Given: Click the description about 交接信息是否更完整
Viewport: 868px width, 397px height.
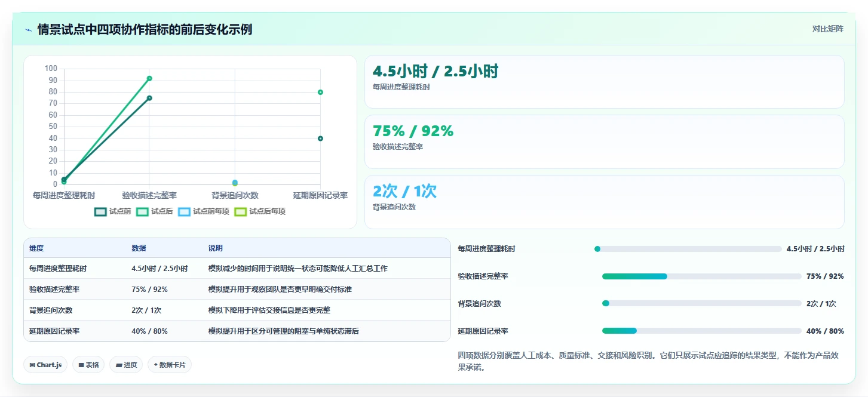Looking at the screenshot, I should (x=269, y=310).
